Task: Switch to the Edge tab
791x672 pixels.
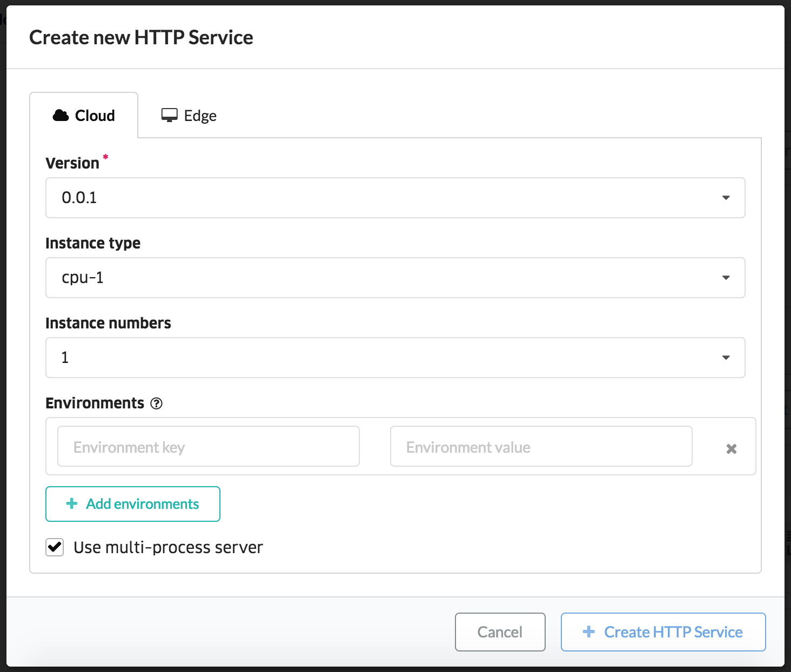Action: click(x=189, y=116)
